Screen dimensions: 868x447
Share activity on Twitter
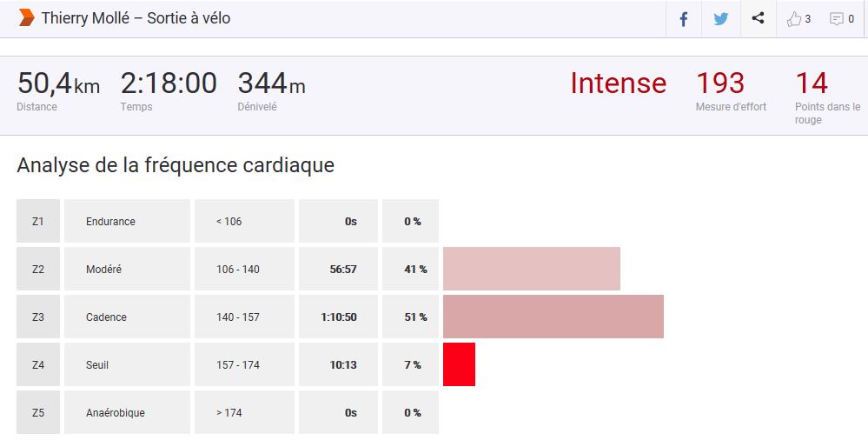pyautogui.click(x=720, y=18)
